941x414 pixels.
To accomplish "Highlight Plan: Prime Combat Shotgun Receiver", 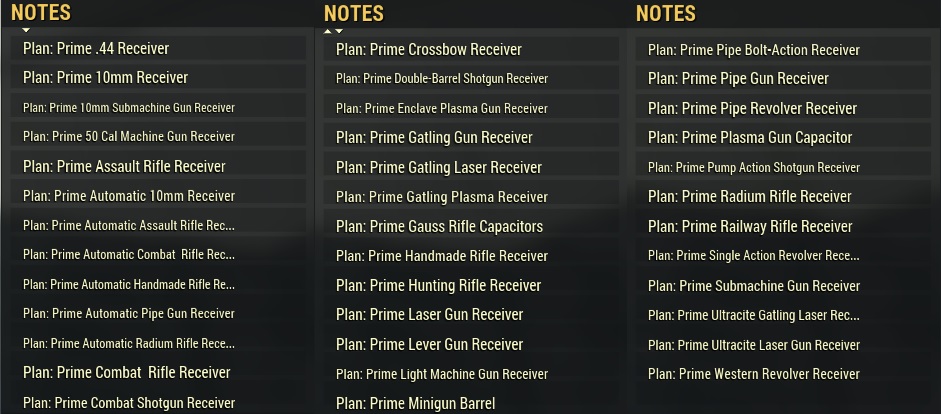I will click(129, 403).
